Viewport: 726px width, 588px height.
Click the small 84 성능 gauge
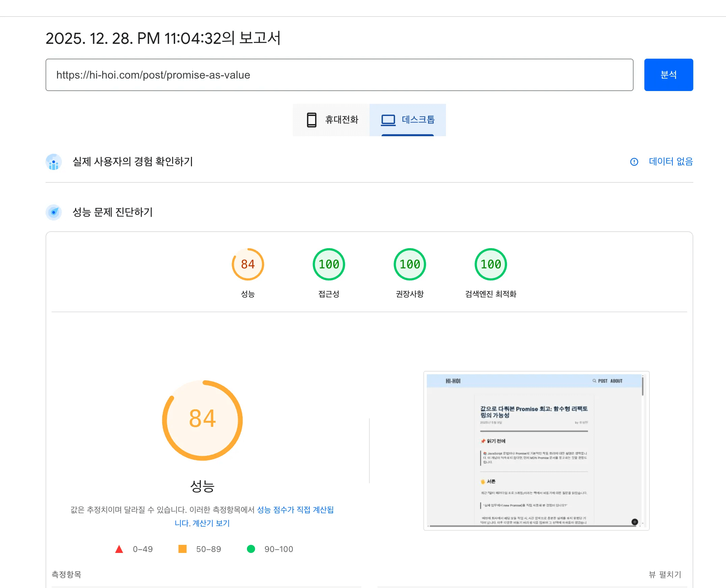pyautogui.click(x=248, y=264)
